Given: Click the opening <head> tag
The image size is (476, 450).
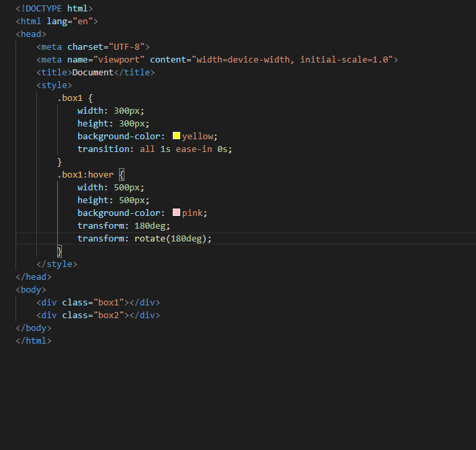Looking at the screenshot, I should coord(31,34).
